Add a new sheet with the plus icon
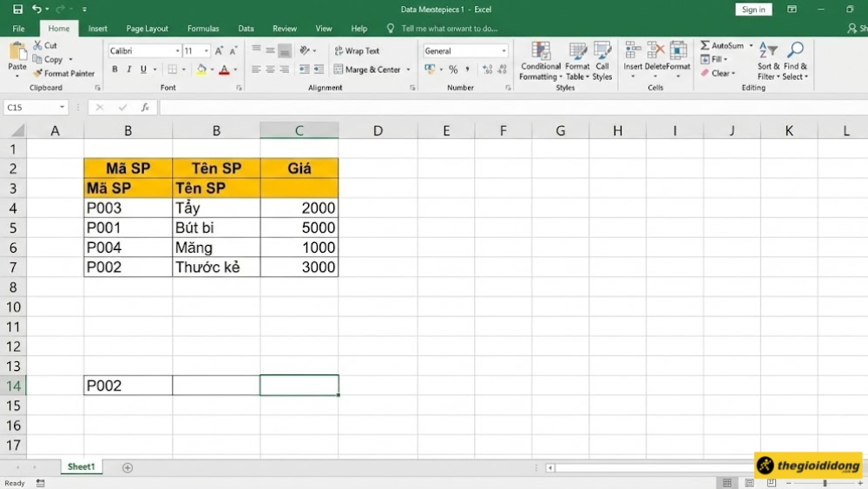868x489 pixels. (128, 467)
